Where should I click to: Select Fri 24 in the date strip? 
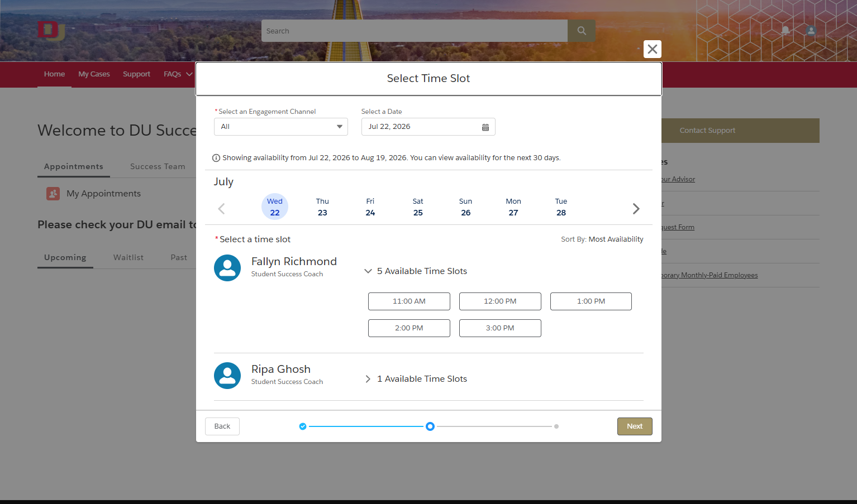pyautogui.click(x=370, y=207)
